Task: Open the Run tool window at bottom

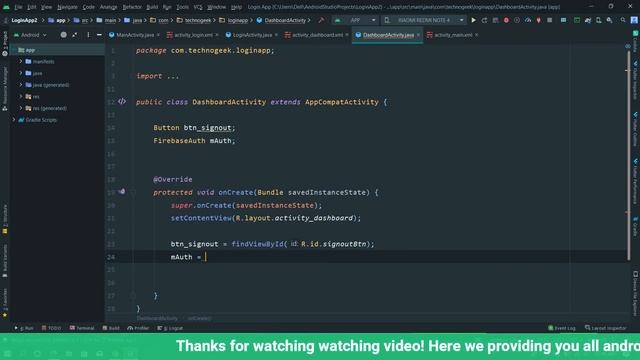Action: point(24,328)
